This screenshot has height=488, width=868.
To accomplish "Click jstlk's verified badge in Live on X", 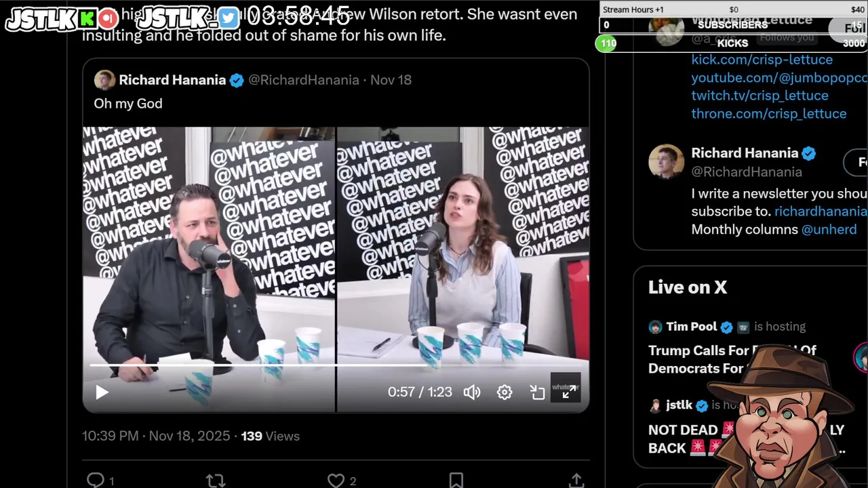I will [x=701, y=406].
